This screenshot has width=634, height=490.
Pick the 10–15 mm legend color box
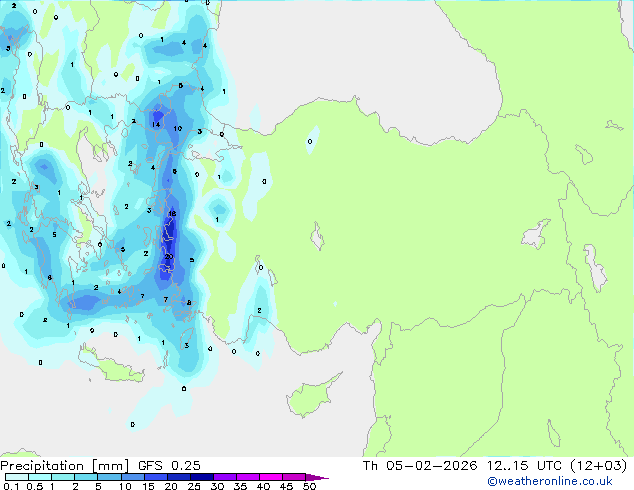point(132,477)
